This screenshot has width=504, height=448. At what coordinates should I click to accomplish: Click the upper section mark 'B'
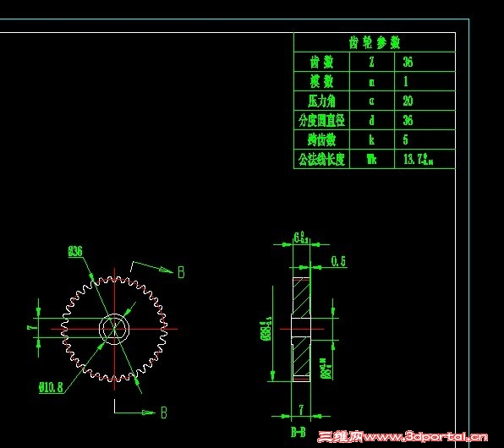(x=181, y=272)
